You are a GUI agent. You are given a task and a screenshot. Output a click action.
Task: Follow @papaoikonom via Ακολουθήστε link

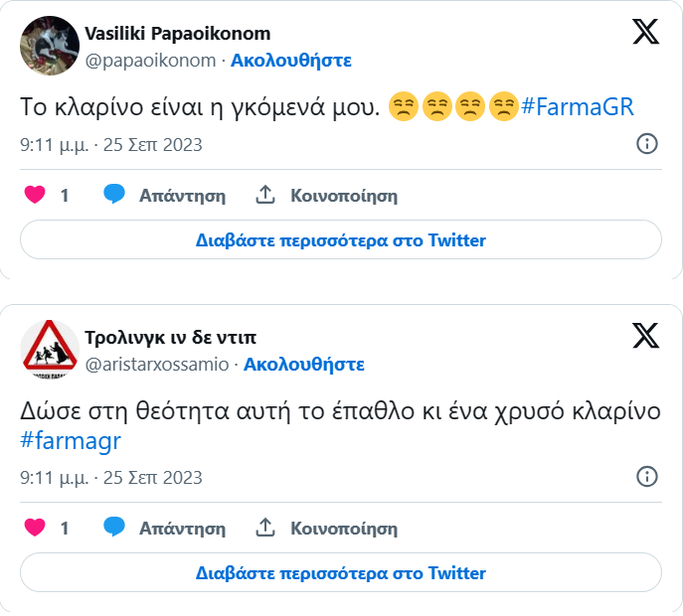point(291,60)
